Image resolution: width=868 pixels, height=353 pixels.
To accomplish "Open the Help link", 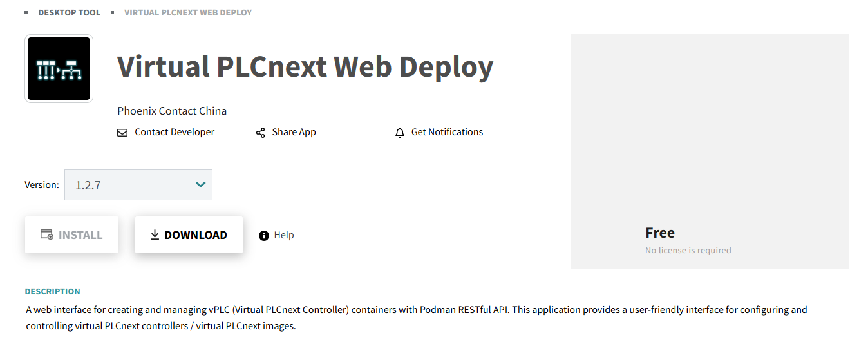I will click(x=284, y=235).
